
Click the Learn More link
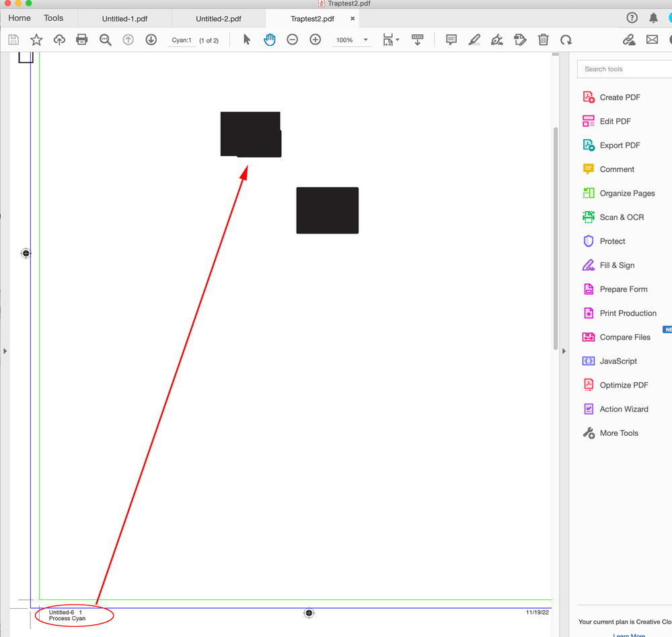coord(628,634)
